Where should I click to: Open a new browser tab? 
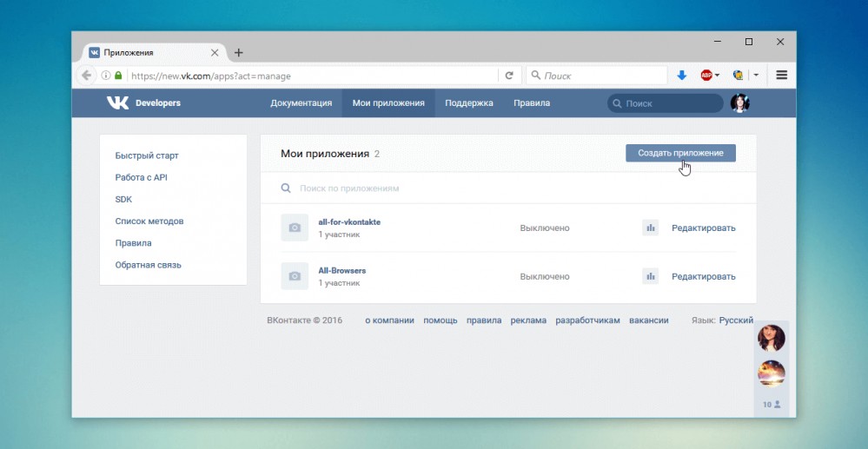click(239, 53)
